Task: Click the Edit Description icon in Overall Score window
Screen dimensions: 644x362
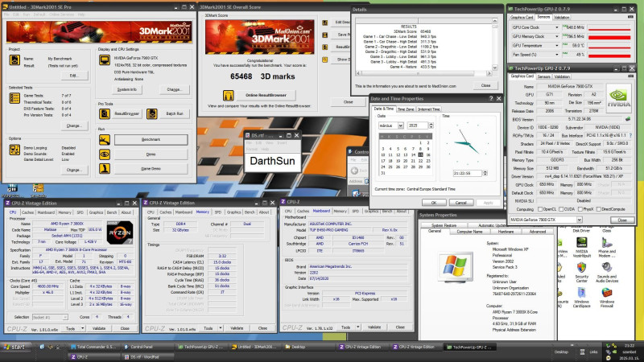Action: coord(325,23)
